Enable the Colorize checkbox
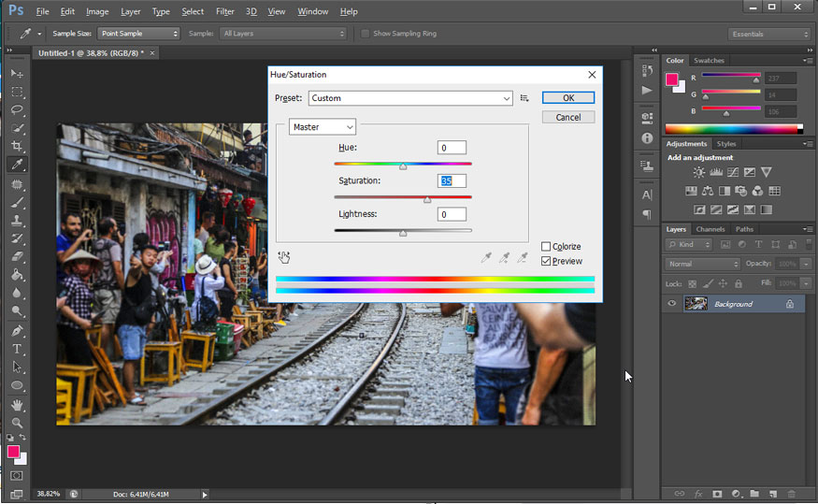This screenshot has width=818, height=504. point(546,247)
